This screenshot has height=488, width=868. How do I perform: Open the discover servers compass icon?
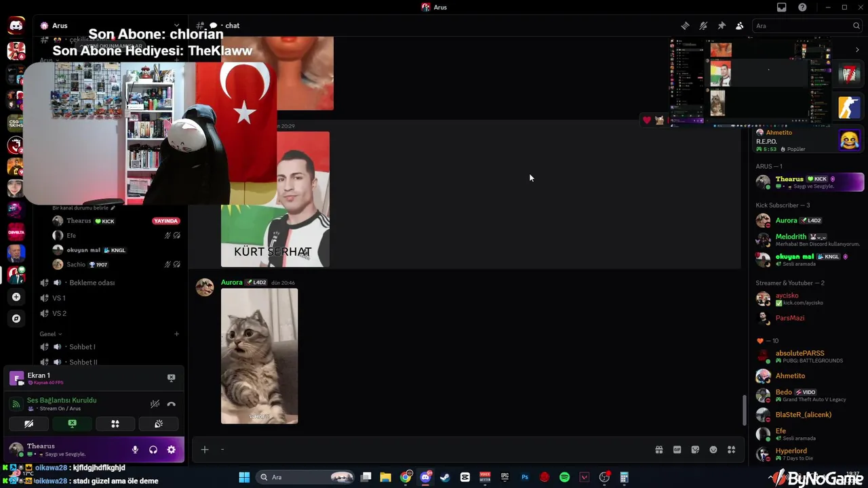pos(16,319)
